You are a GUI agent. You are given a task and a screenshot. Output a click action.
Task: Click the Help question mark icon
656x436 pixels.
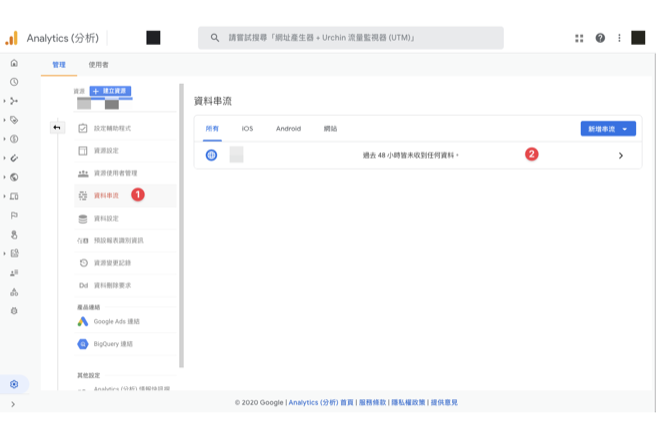(600, 38)
